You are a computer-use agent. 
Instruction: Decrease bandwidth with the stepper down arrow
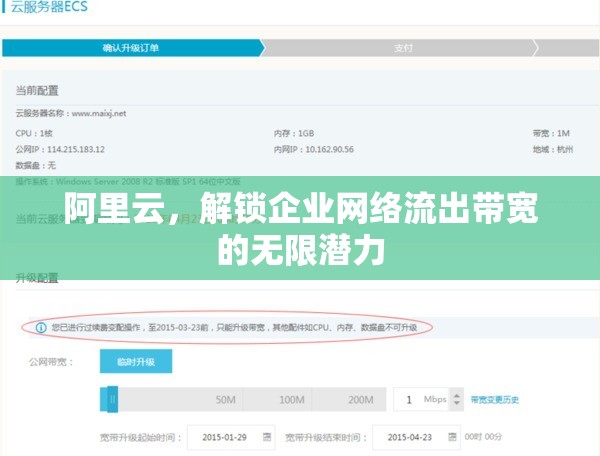(457, 403)
